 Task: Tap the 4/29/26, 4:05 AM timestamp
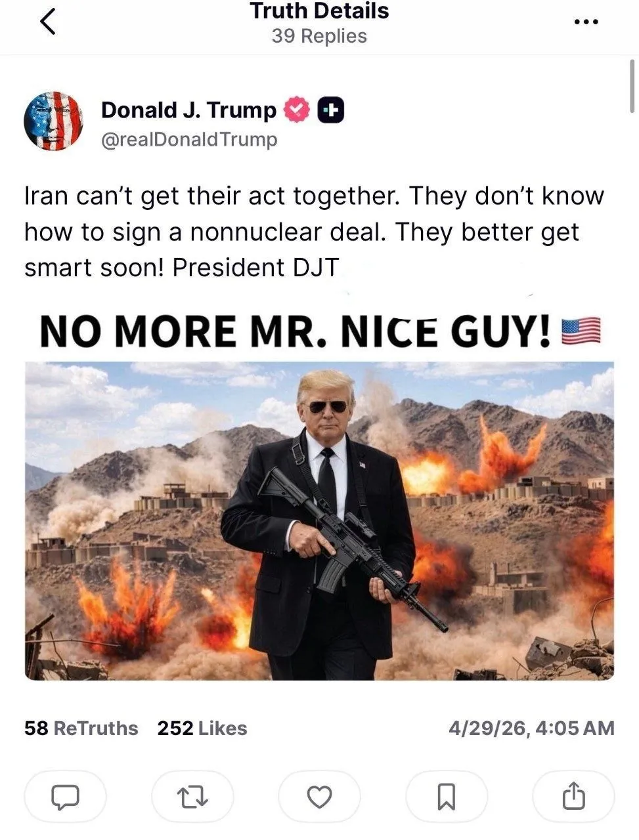(532, 728)
